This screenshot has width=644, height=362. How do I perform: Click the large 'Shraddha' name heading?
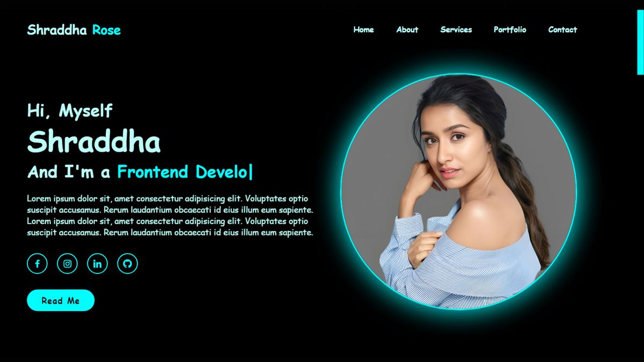coord(94,142)
